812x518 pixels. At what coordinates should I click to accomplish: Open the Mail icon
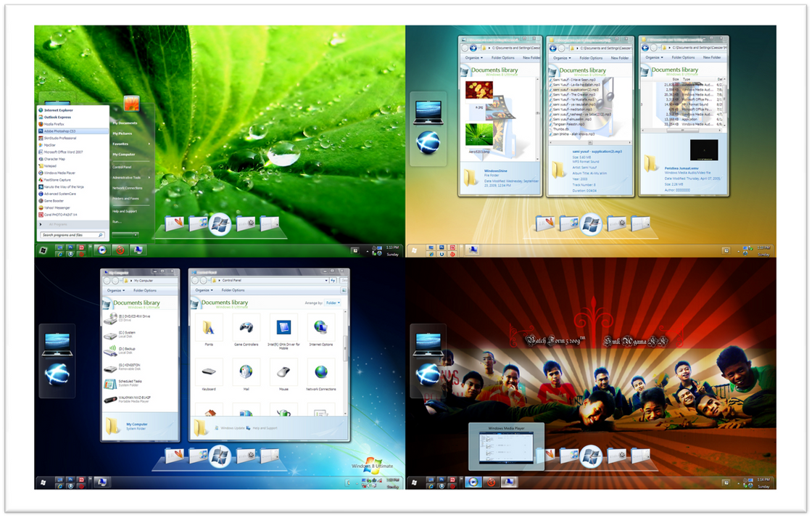click(246, 371)
